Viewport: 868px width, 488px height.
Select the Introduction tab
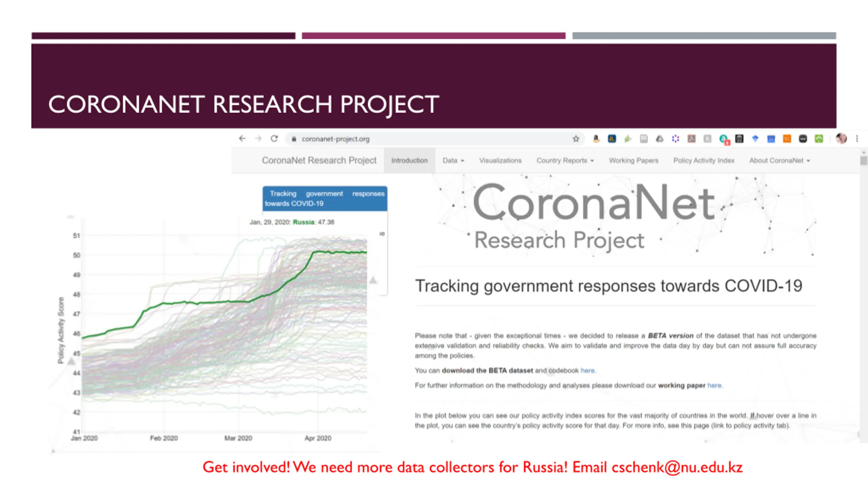click(410, 160)
